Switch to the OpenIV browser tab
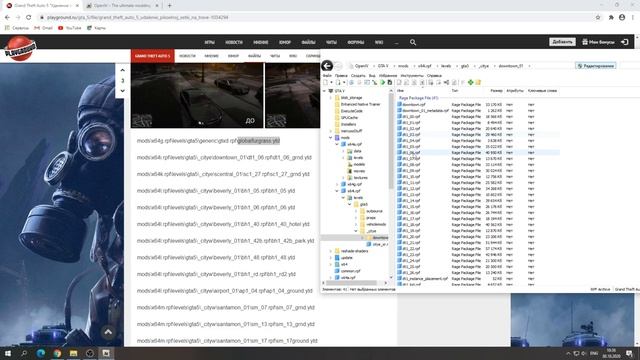The image size is (640, 360). [x=122, y=6]
